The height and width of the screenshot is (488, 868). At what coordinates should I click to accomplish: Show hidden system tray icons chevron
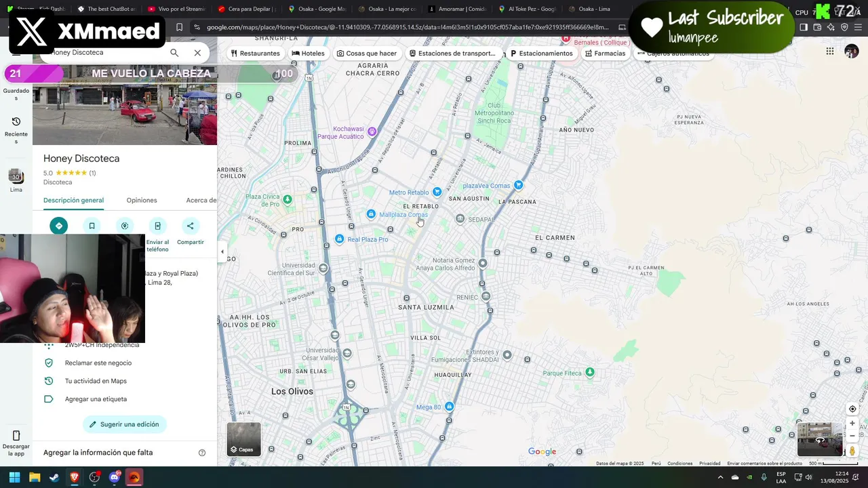click(x=720, y=477)
